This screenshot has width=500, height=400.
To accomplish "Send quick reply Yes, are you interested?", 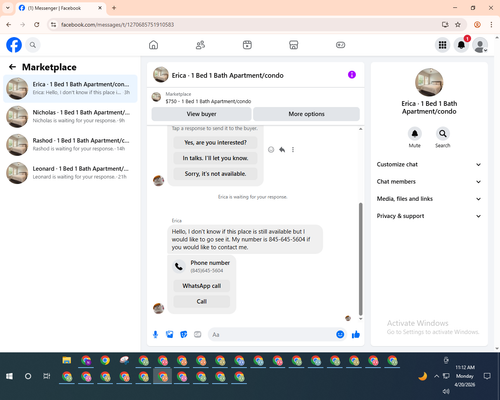I will (215, 143).
